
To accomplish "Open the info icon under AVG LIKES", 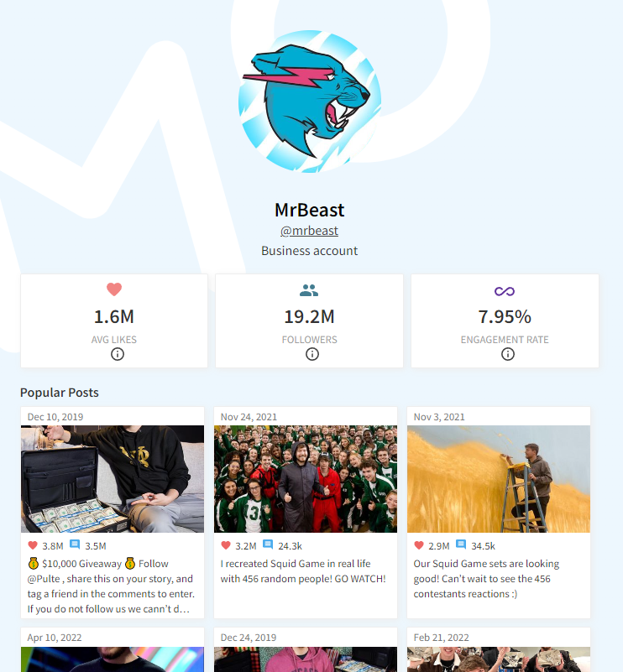I will pos(118,354).
